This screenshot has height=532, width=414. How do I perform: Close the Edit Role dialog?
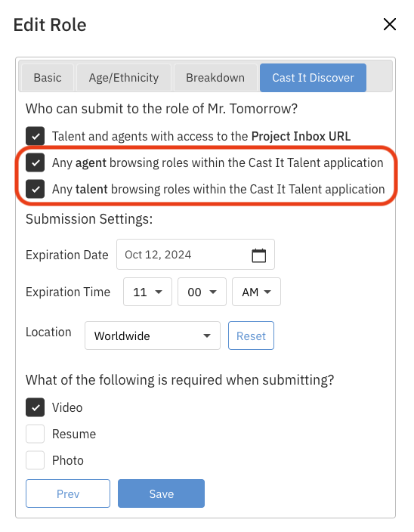(390, 24)
